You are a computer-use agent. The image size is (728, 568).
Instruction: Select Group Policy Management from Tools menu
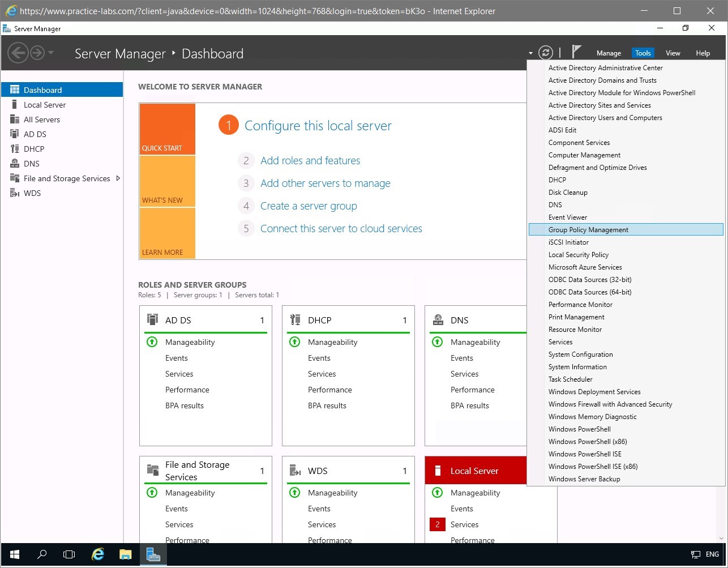588,230
